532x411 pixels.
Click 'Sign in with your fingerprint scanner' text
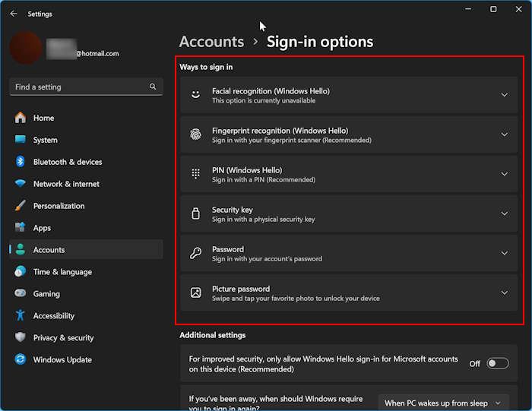pyautogui.click(x=291, y=140)
